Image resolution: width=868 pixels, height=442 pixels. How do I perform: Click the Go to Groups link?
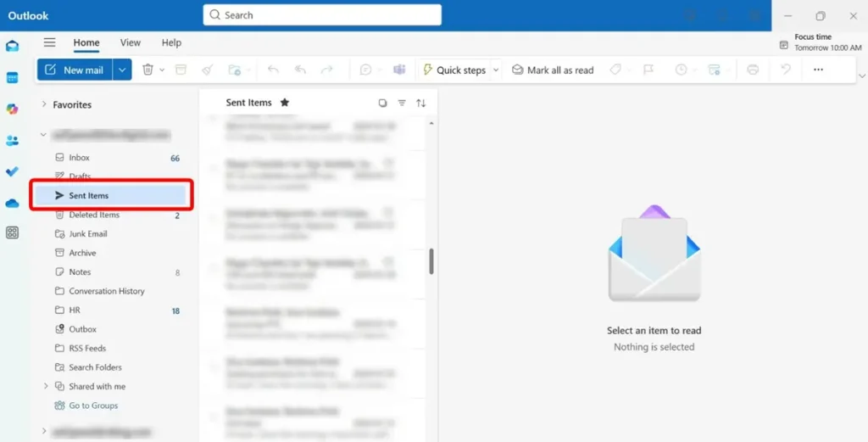93,406
